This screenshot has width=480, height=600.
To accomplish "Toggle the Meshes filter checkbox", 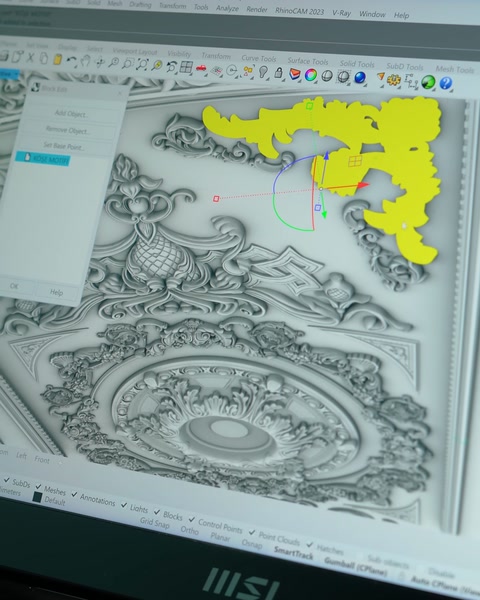I will tap(38, 486).
